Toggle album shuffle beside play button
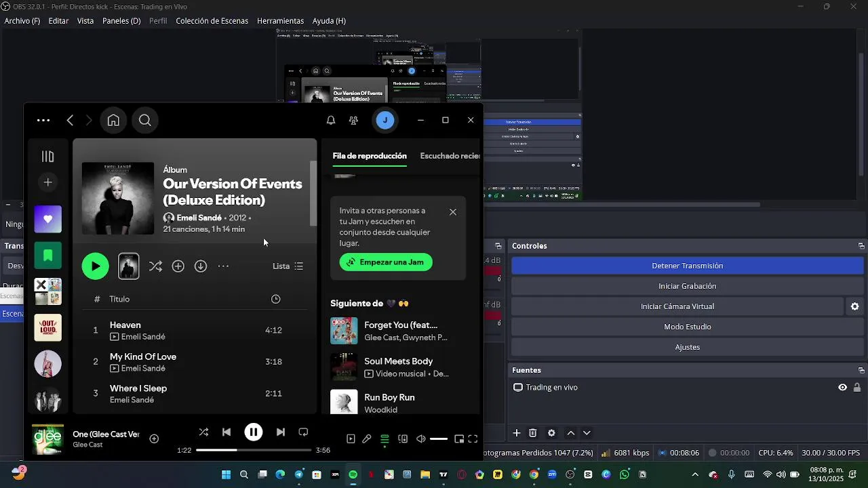The image size is (868, 488). pyautogui.click(x=155, y=266)
